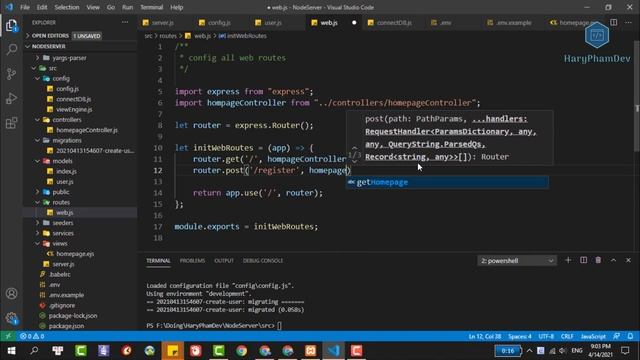Click first Chrome icon in taskbar
The height and width of the screenshot is (360, 640).
[x=242, y=351]
